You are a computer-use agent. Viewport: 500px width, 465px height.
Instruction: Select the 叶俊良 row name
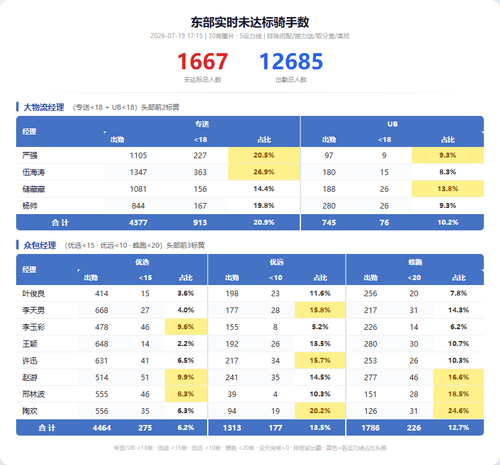[33, 294]
